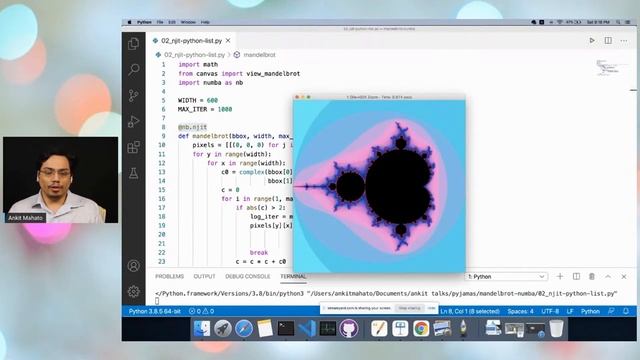Image resolution: width=640 pixels, height=360 pixels.
Task: Switch to the OUTPUT tab
Action: [204, 276]
